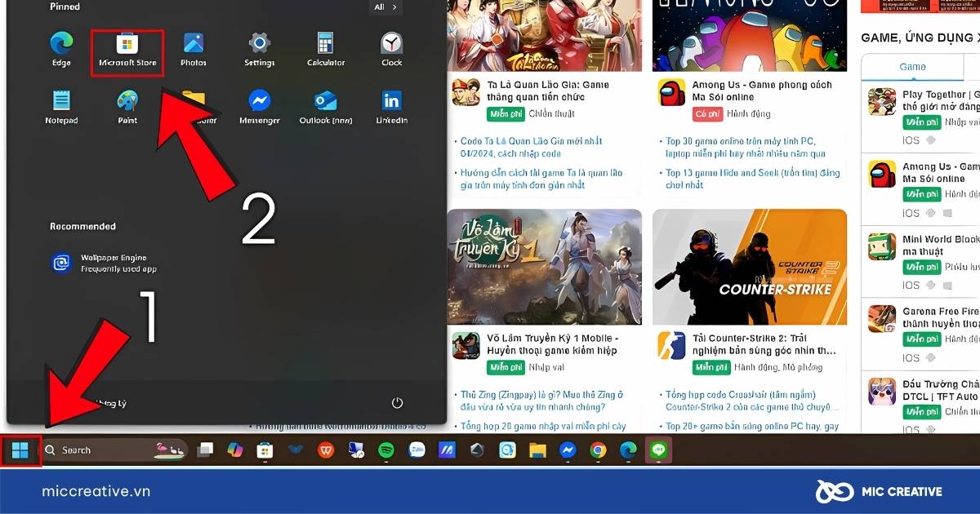Open Settings from pinned apps
Viewport: 980px width, 514px height.
tap(260, 51)
